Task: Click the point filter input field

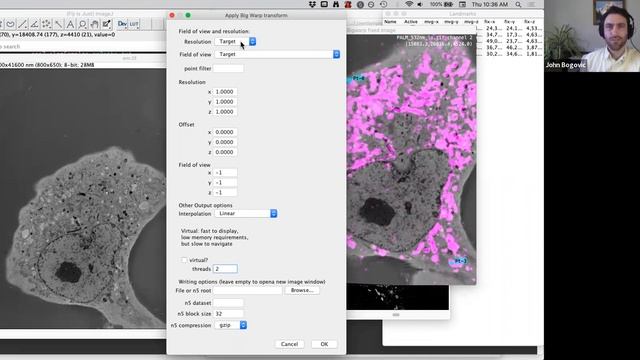Action: [228, 69]
